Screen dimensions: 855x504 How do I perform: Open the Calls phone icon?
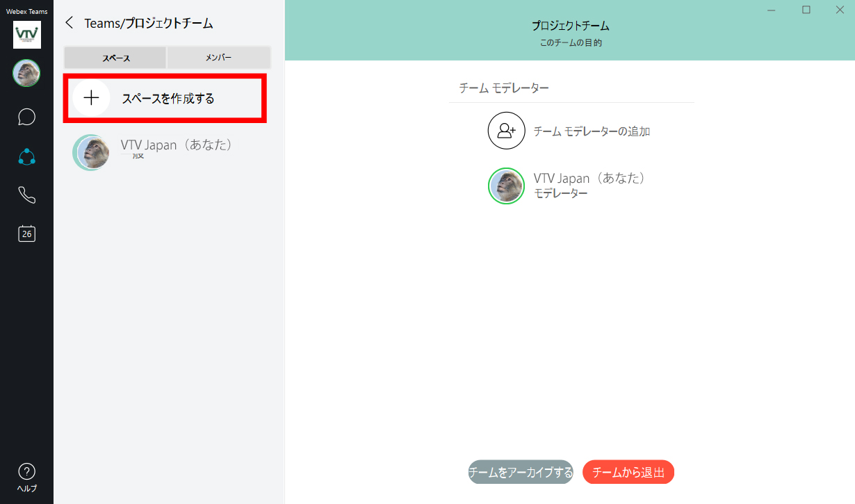tap(26, 195)
